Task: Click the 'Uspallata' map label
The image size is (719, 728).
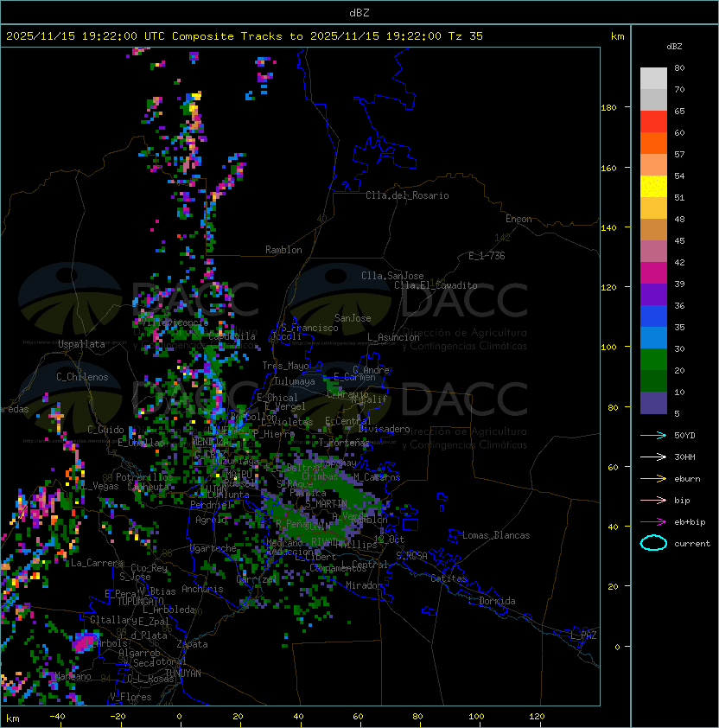Action: coord(81,344)
